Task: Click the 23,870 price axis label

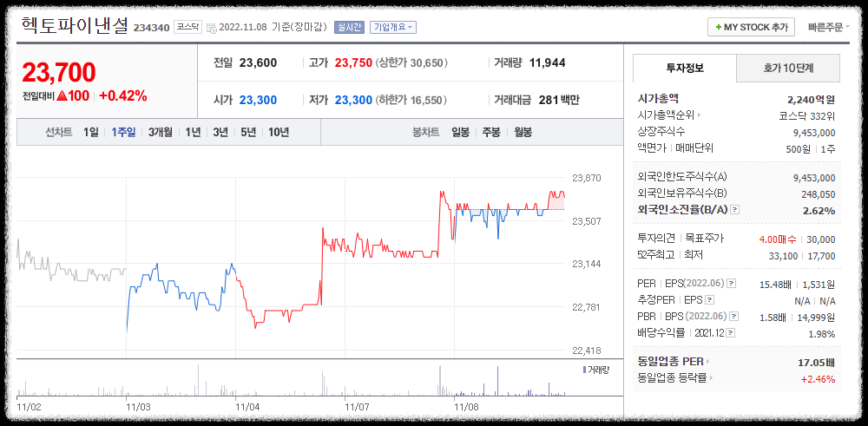Action: point(586,178)
